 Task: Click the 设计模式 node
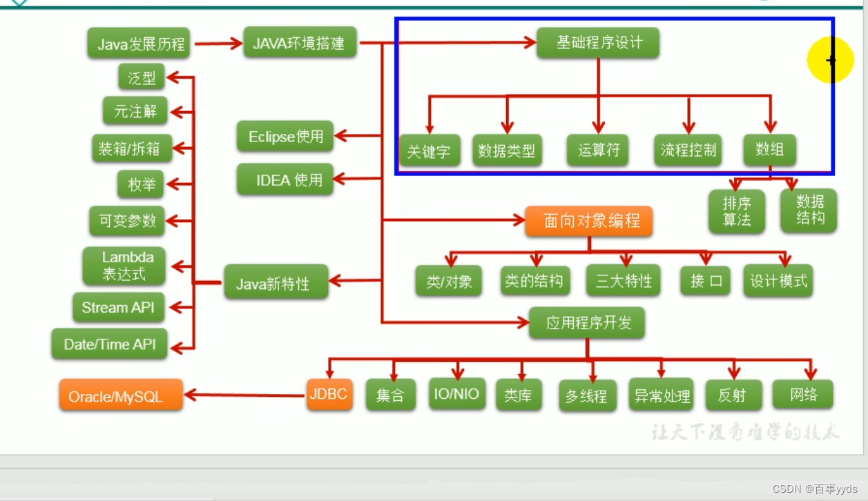point(778,282)
